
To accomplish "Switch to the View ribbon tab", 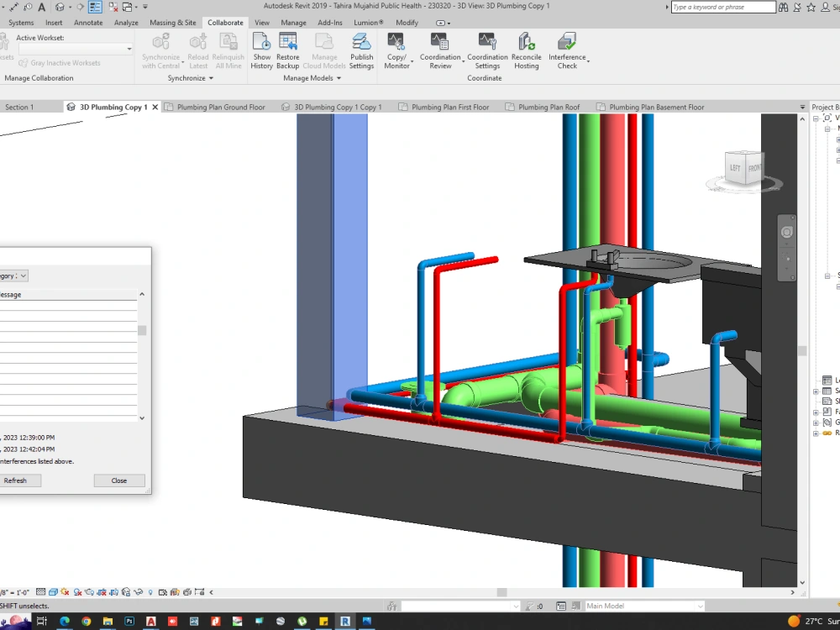I will (x=262, y=23).
